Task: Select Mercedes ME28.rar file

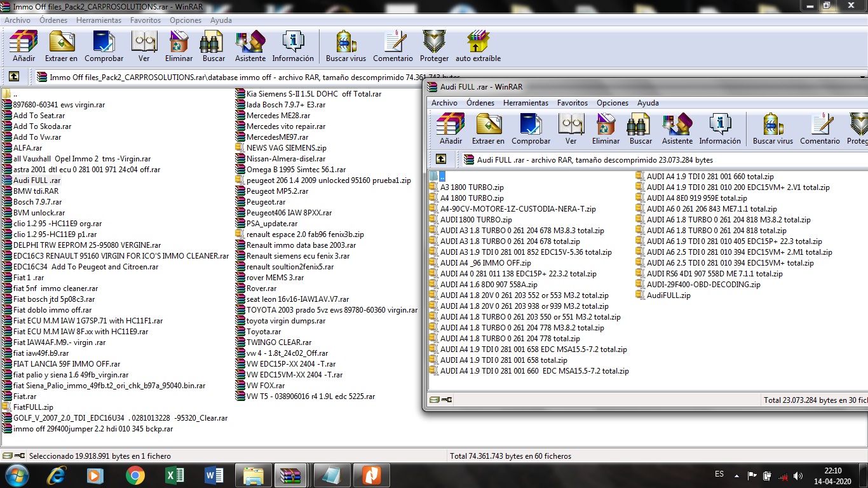Action: 273,116
